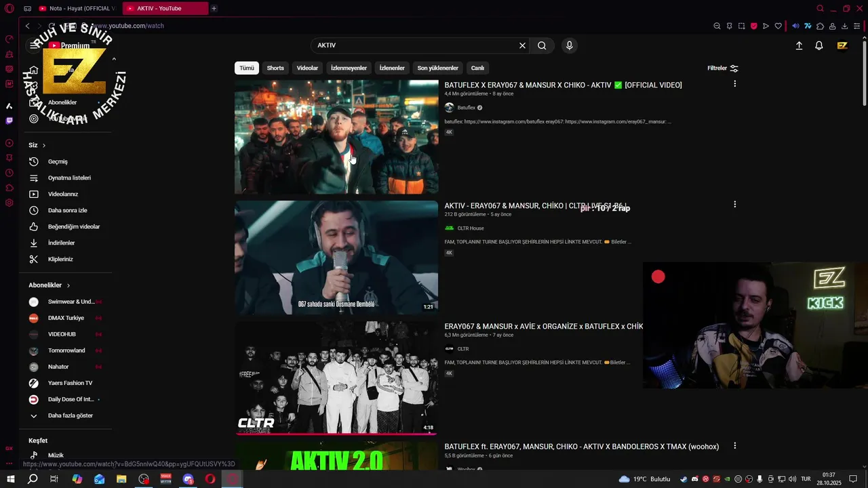Expand the Abonelikler section chevron
This screenshot has width=868, height=488.
click(x=68, y=285)
